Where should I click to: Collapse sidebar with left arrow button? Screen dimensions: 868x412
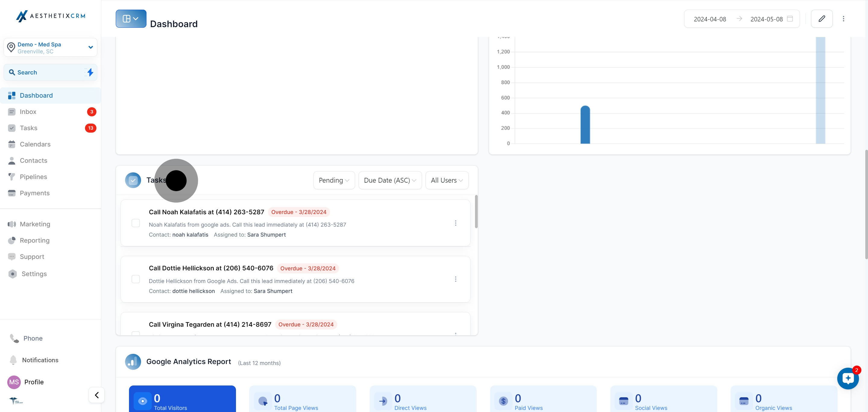point(97,395)
